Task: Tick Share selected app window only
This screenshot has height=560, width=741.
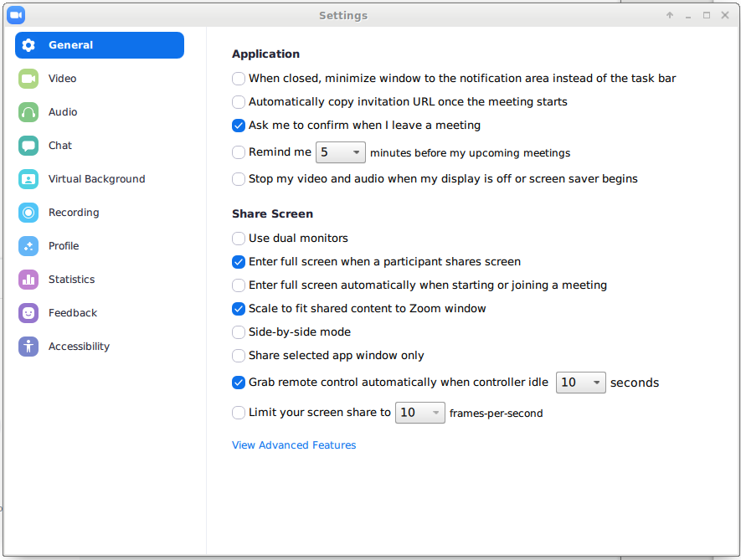Action: click(x=239, y=356)
